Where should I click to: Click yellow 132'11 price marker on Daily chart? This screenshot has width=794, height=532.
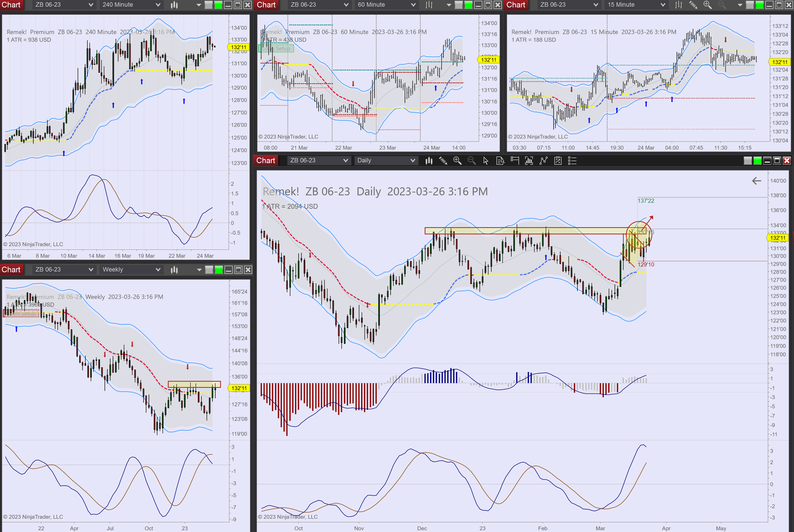pos(777,237)
